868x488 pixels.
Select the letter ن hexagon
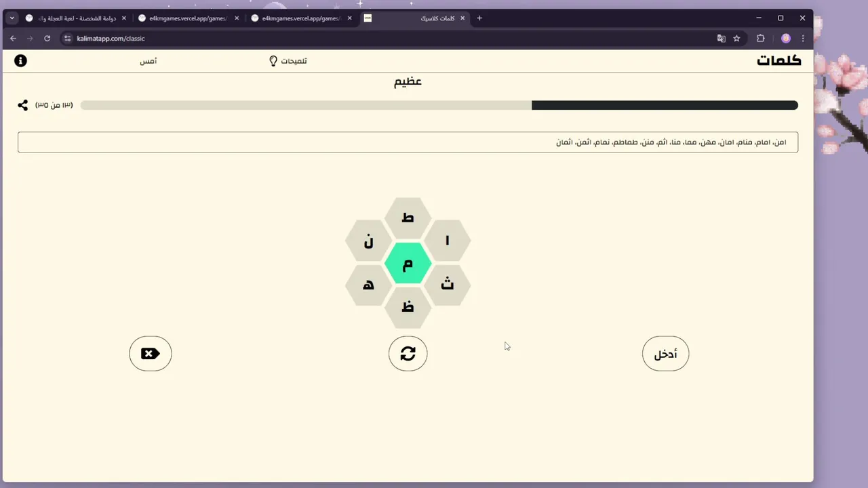point(369,241)
